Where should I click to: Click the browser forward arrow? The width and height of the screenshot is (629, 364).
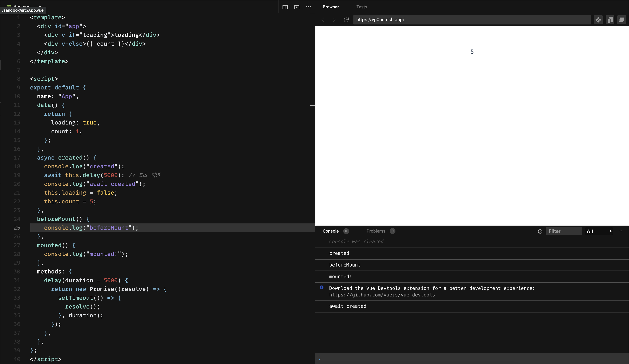point(334,20)
